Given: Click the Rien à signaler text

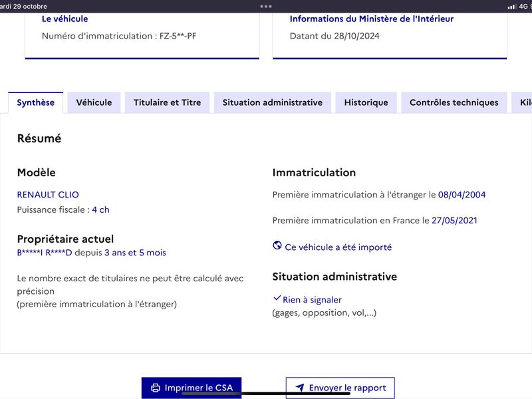Looking at the screenshot, I should click(x=312, y=300).
